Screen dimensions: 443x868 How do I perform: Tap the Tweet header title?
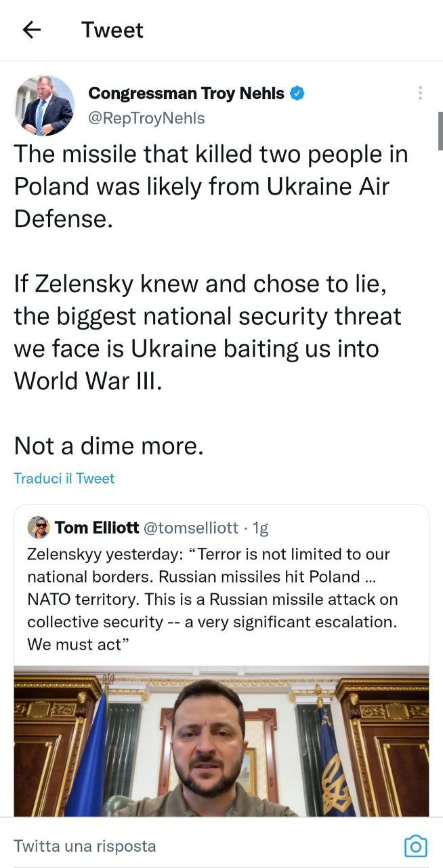[112, 30]
